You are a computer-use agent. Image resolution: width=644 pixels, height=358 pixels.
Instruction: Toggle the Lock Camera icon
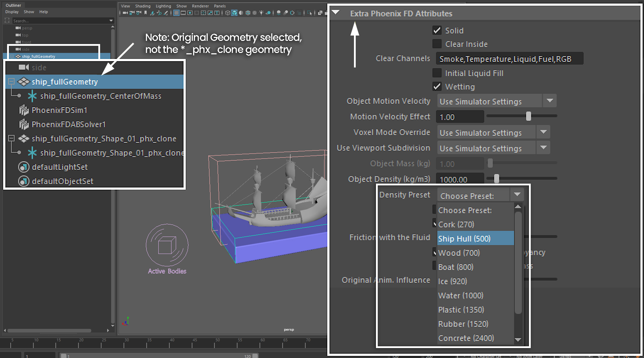(132, 13)
